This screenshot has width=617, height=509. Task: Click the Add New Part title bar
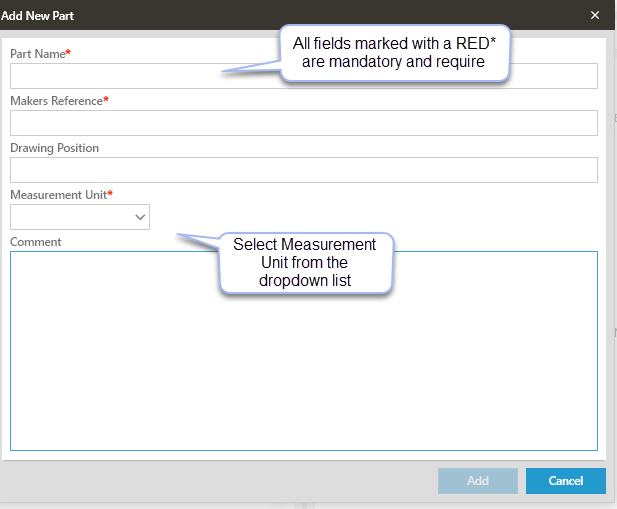coord(250,15)
